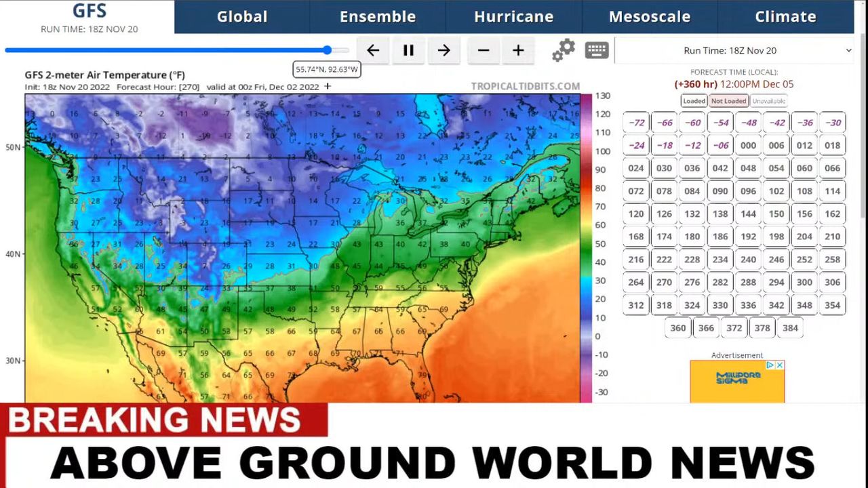
Task: Click the plus speed button
Action: tap(518, 51)
